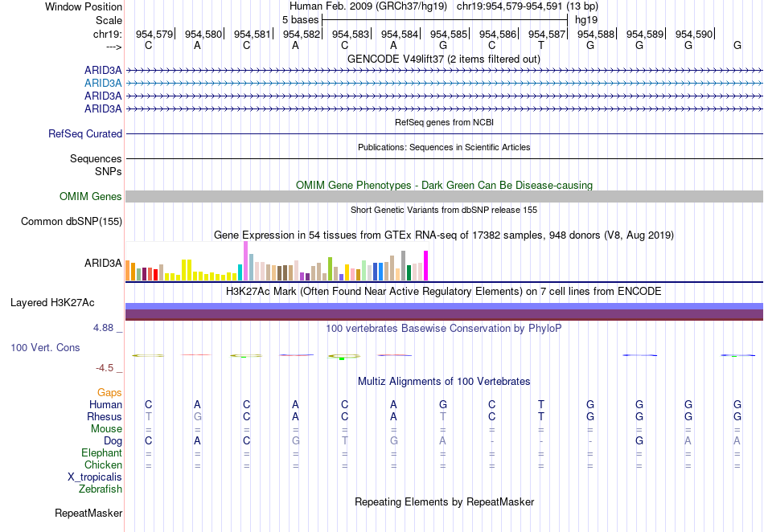Click the Zebrafish species label
This screenshot has height=532, width=764.
[x=101, y=489]
